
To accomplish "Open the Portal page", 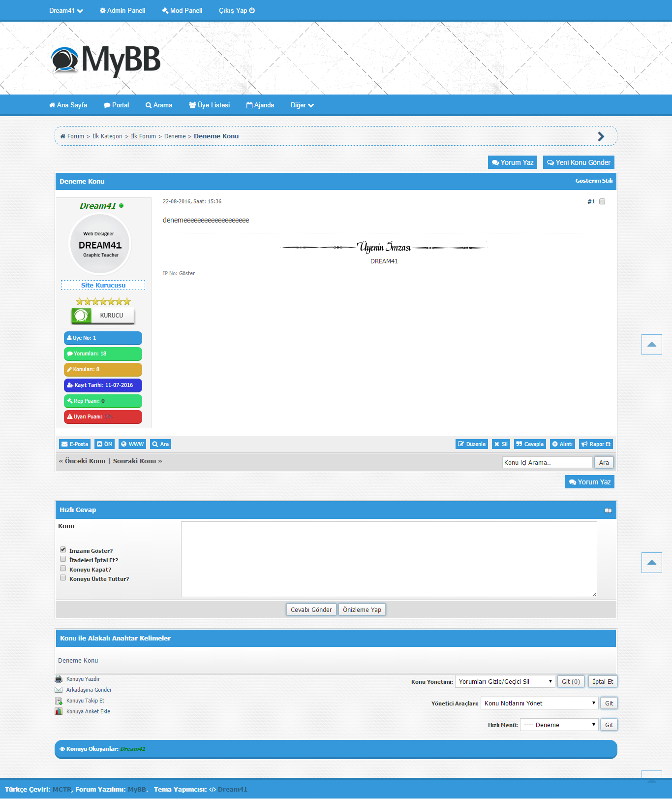I will pyautogui.click(x=116, y=105).
